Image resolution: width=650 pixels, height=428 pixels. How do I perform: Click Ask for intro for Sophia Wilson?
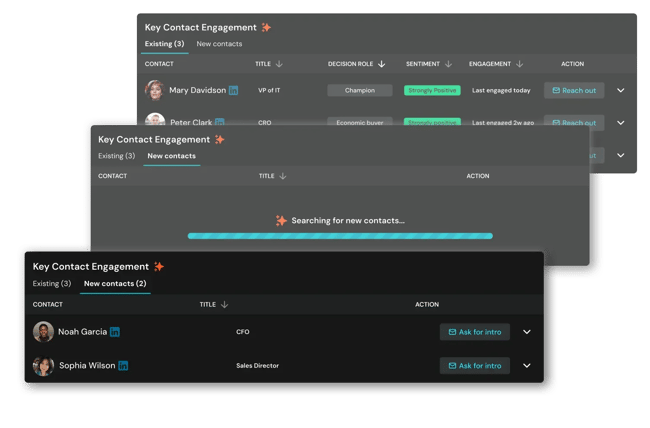coord(474,366)
